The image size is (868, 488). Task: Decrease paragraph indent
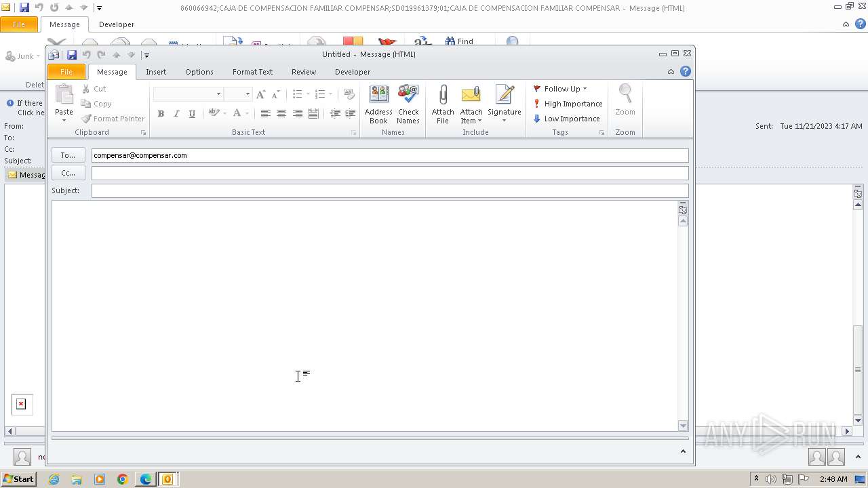click(335, 114)
